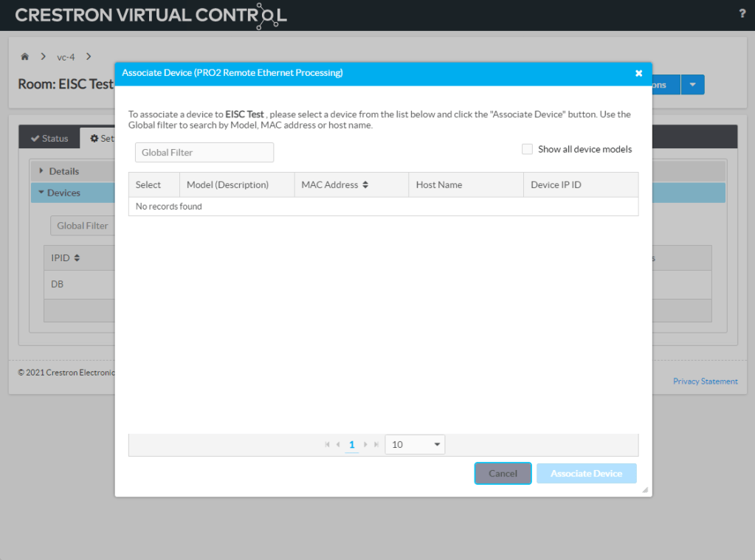This screenshot has height=560, width=755.
Task: Sort by MAC Address column arrows
Action: tap(365, 185)
